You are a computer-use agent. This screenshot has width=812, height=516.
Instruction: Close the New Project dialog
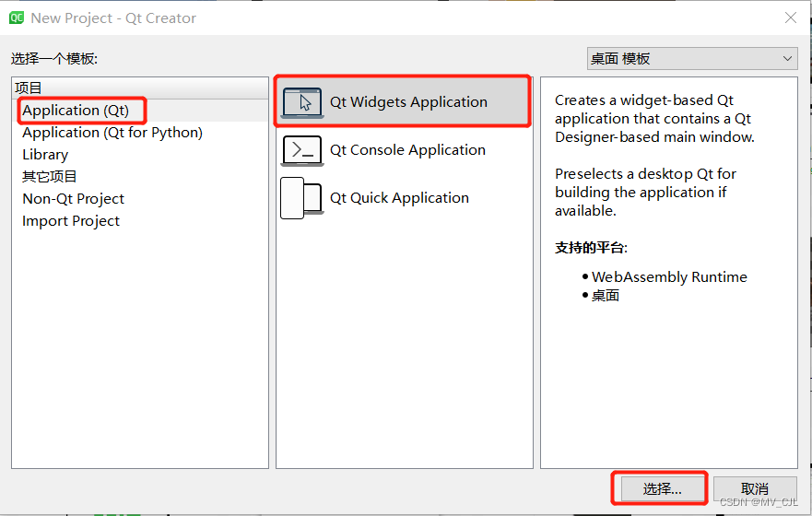[790, 18]
